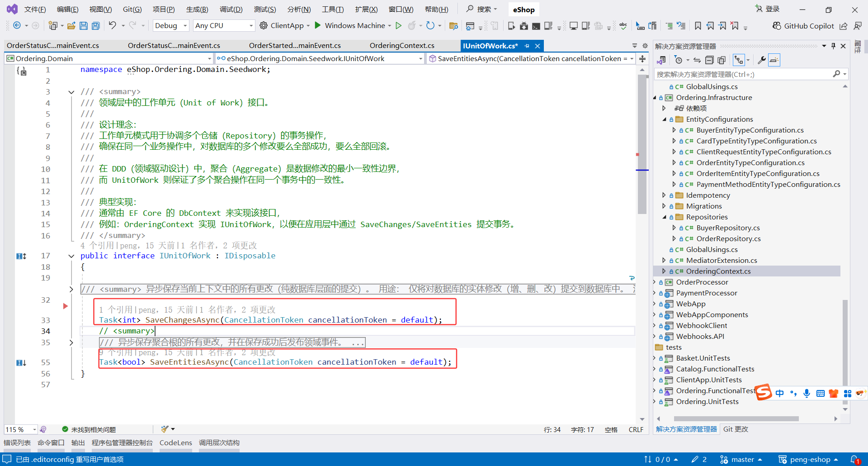Toggle the nested-files view button in Solution Explorer
The image size is (868, 466).
(x=739, y=60)
